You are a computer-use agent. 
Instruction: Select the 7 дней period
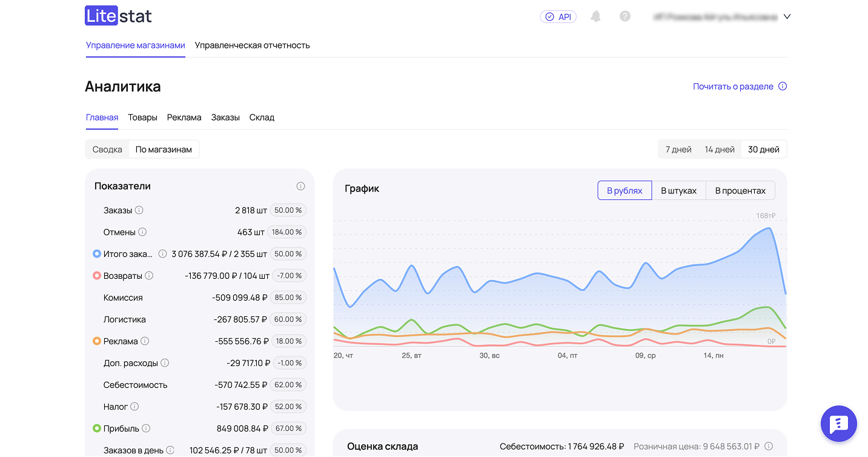(677, 148)
